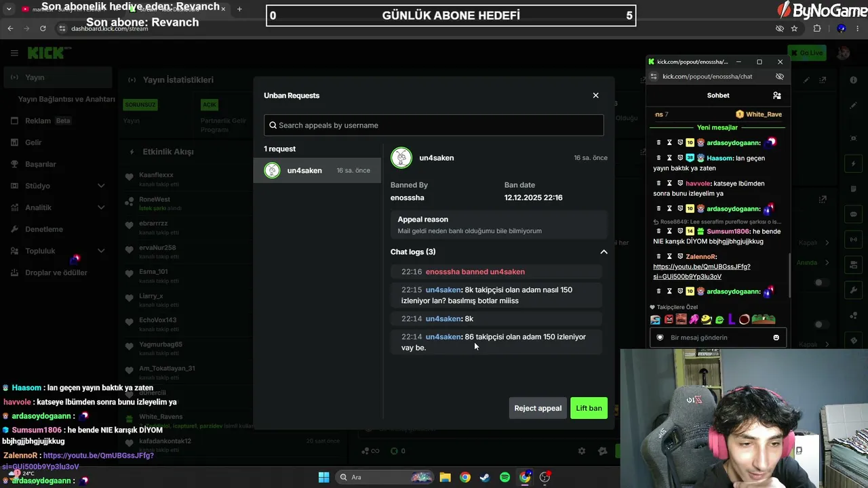Screen dimensions: 868x488
Task: Reject the unban appeal
Action: coord(538,408)
